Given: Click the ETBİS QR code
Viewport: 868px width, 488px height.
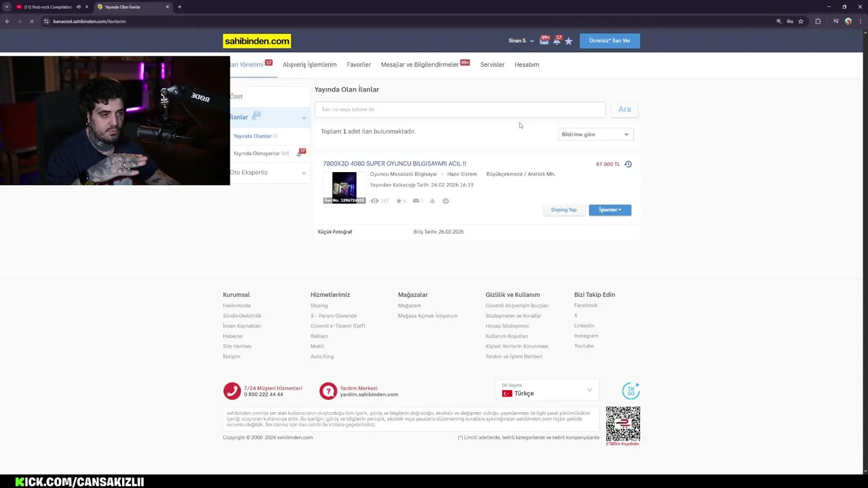Looking at the screenshot, I should point(623,424).
